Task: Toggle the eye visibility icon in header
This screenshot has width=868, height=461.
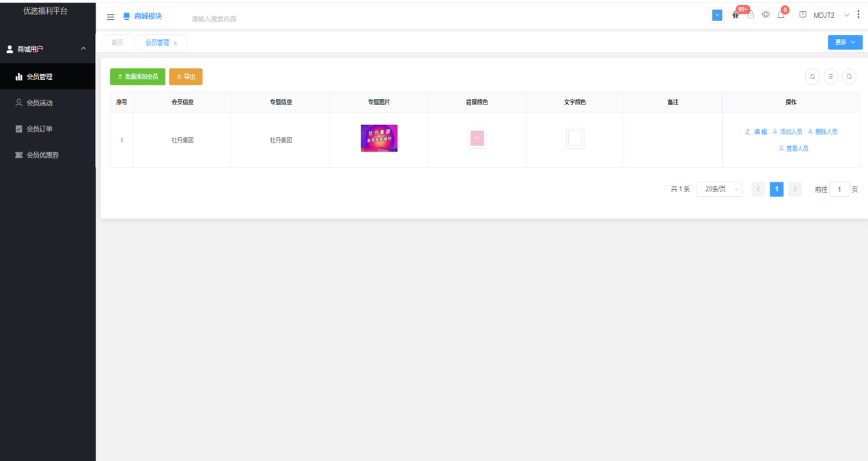Action: 766,15
